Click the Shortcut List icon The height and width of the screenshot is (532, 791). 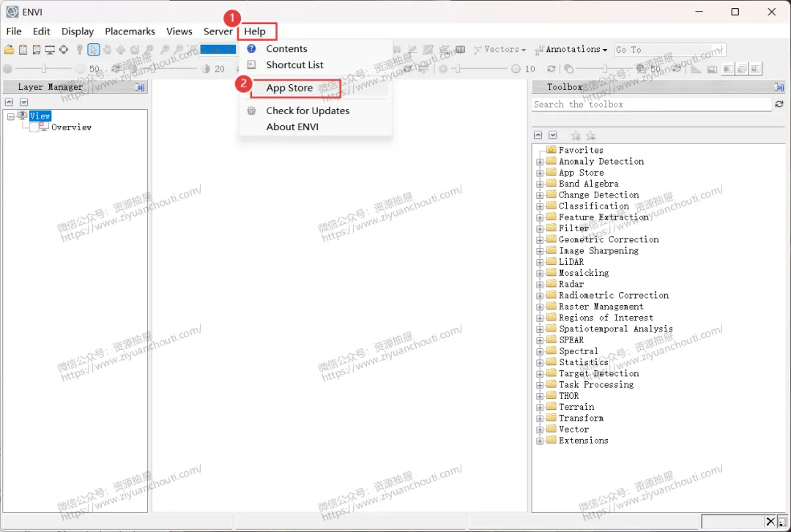tap(251, 64)
